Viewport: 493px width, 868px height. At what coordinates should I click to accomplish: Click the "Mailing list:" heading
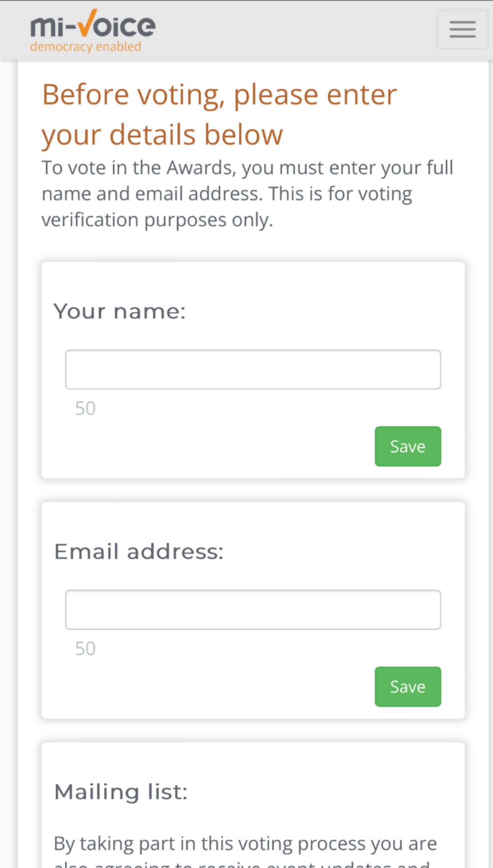tap(121, 792)
